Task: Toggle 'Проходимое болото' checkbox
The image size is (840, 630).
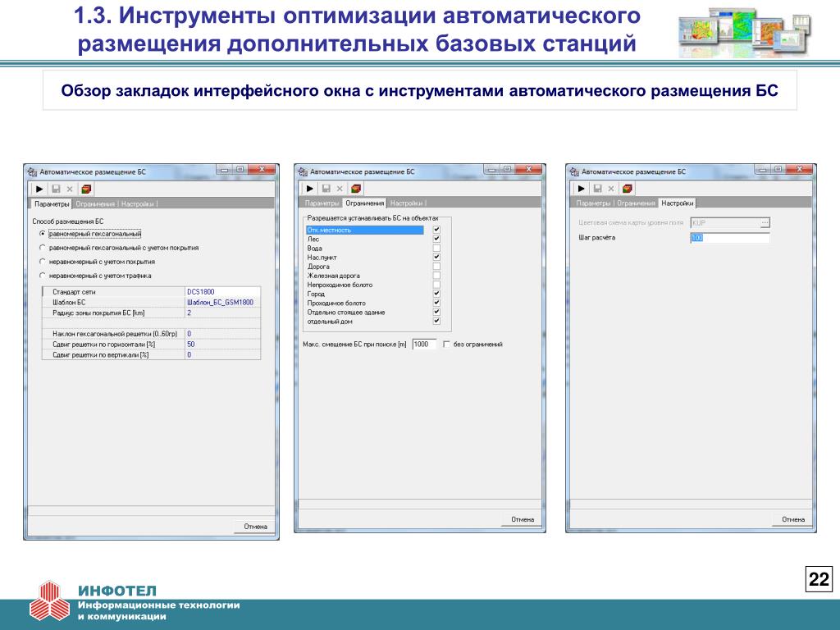Action: pyautogui.click(x=436, y=303)
